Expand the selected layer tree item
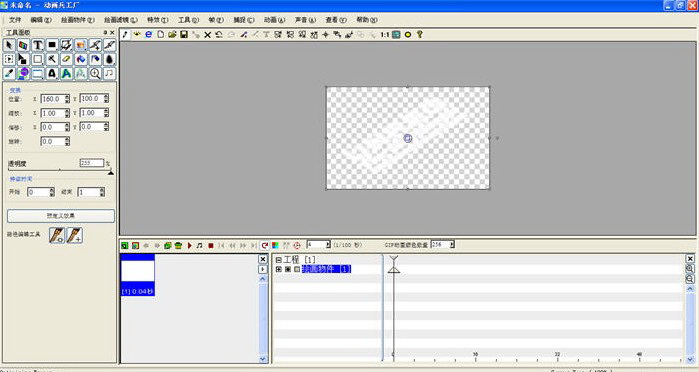The image size is (699, 372). (279, 269)
